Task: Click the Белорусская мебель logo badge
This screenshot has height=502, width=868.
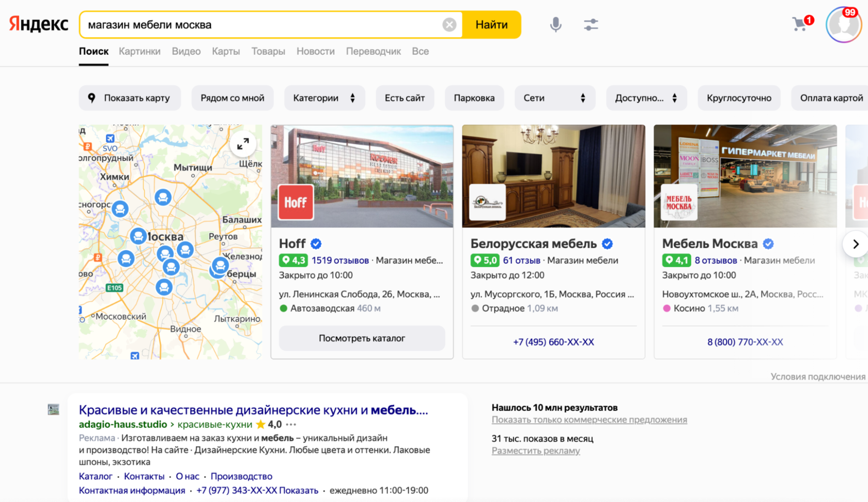Action: (x=487, y=202)
